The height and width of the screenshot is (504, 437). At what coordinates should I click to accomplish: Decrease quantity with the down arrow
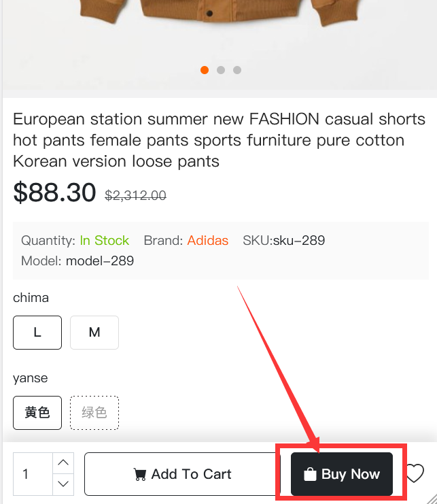(63, 484)
